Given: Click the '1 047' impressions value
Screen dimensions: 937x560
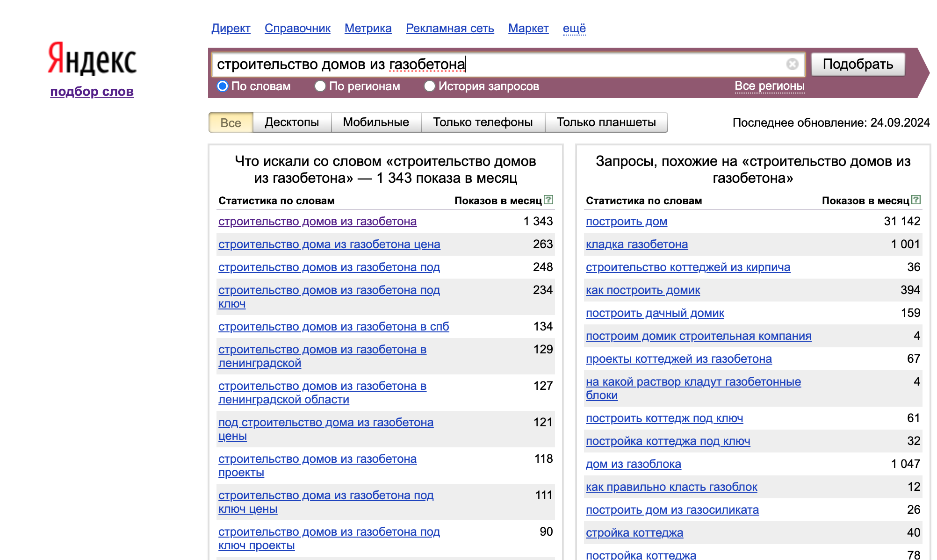Looking at the screenshot, I should pyautogui.click(x=906, y=464).
